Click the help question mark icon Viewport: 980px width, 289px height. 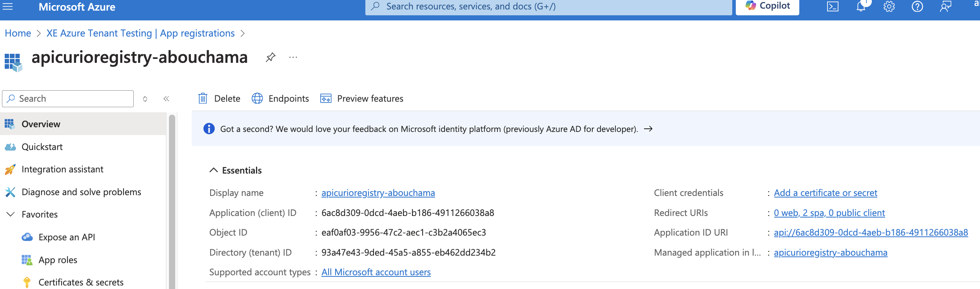coord(917,7)
